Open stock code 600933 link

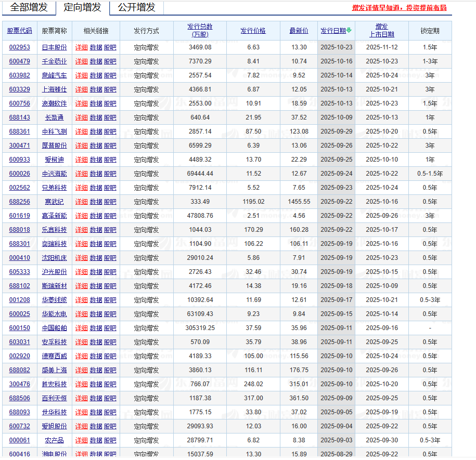[x=19, y=160]
